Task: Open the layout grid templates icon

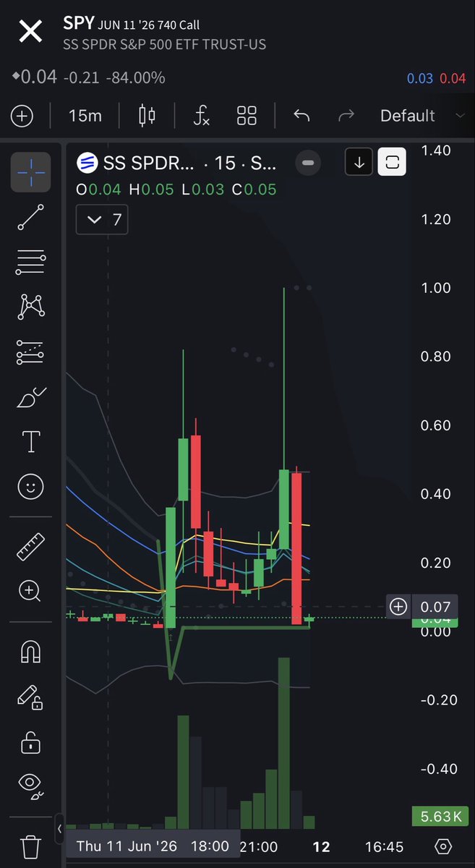Action: [x=247, y=116]
